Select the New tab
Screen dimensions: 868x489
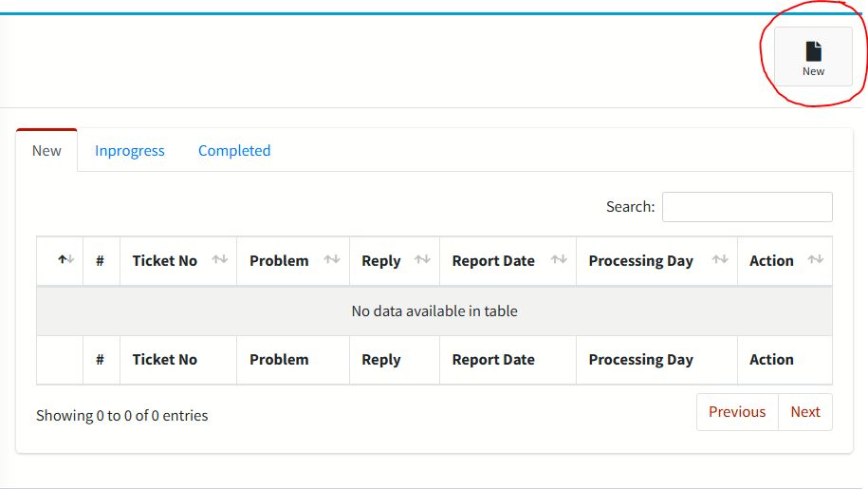(46, 151)
